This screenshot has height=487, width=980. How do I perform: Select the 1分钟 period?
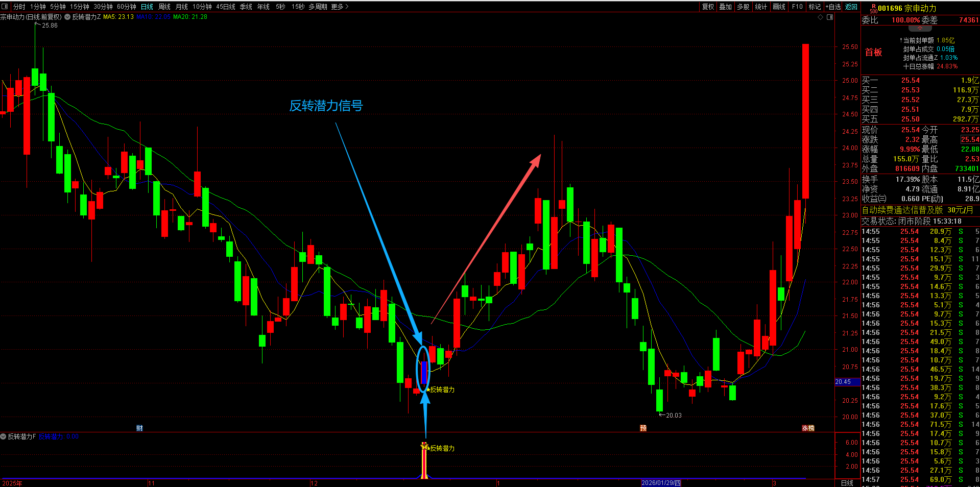coord(38,7)
